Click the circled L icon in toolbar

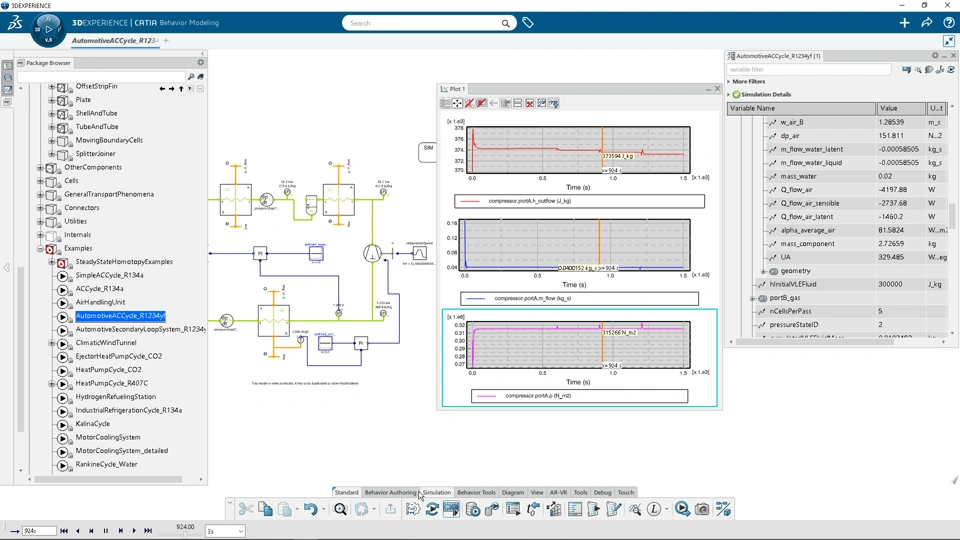654,509
